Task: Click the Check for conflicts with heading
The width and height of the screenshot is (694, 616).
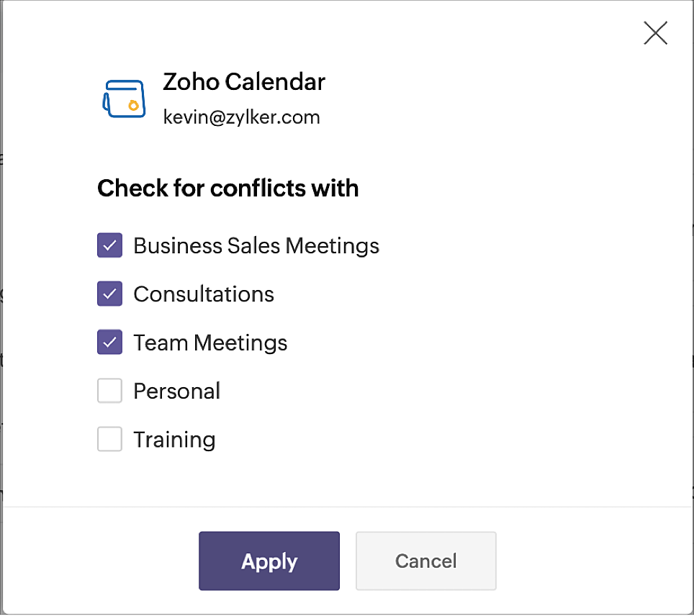Action: point(228,188)
